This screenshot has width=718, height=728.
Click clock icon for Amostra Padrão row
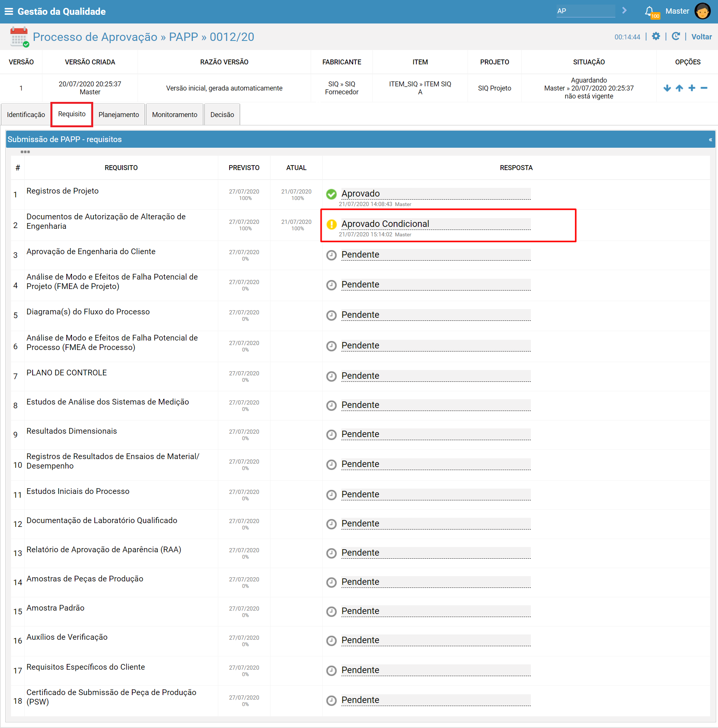332,612
